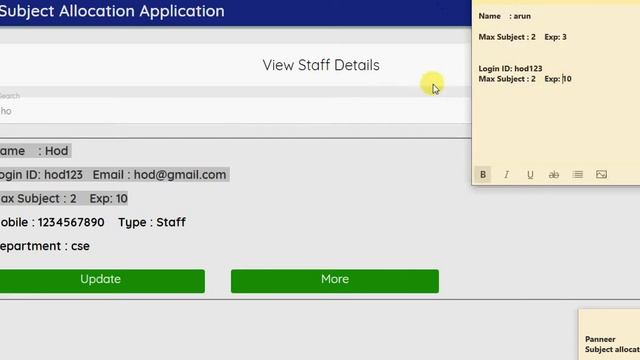Toggle italic formatting in sticky note
This screenshot has height=360, width=640.
(x=506, y=175)
